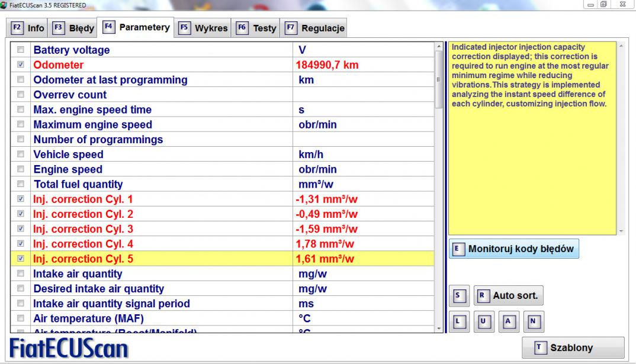Enable the Battery voltage checkbox
The image size is (636, 364).
[20, 50]
